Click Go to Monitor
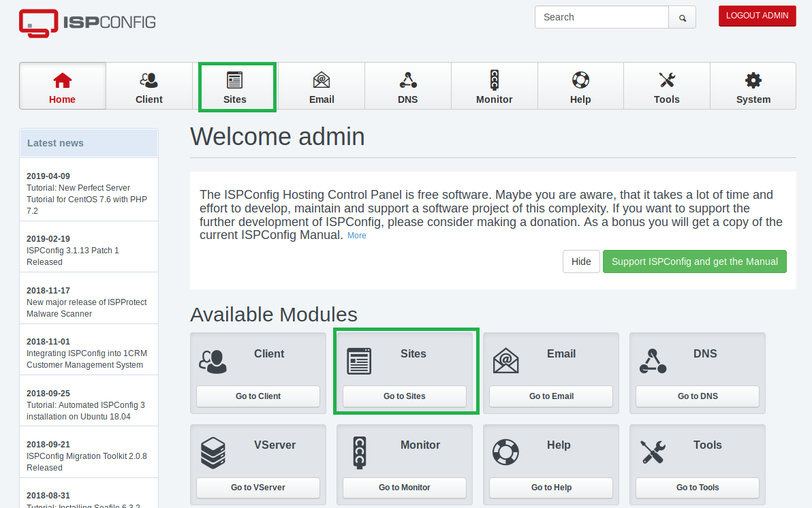The image size is (812, 508). click(404, 488)
